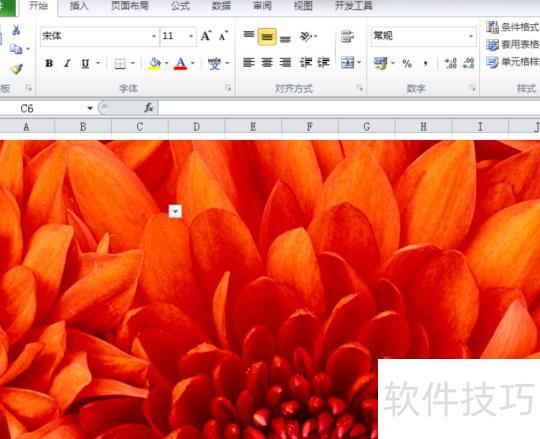Open underline style dropdown arrow

(x=98, y=63)
